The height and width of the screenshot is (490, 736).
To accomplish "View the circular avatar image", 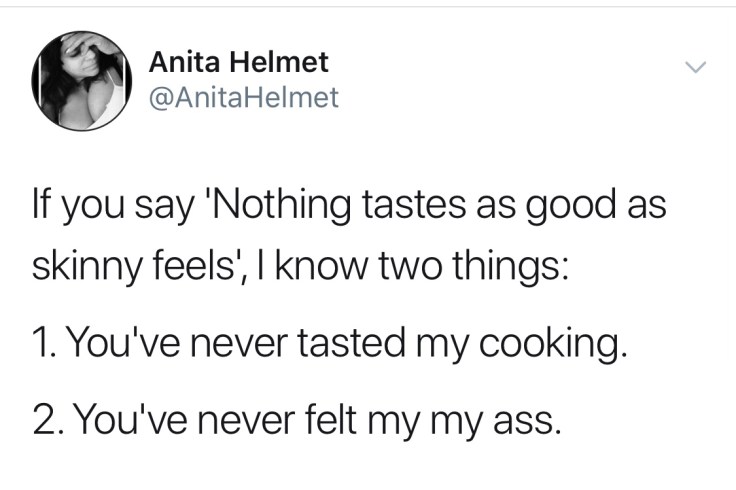I will coord(82,80).
